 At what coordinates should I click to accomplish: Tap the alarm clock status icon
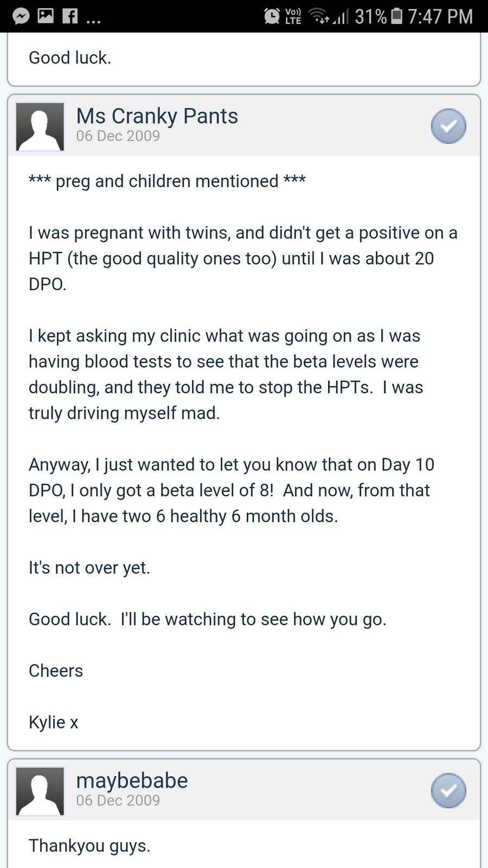[x=272, y=16]
